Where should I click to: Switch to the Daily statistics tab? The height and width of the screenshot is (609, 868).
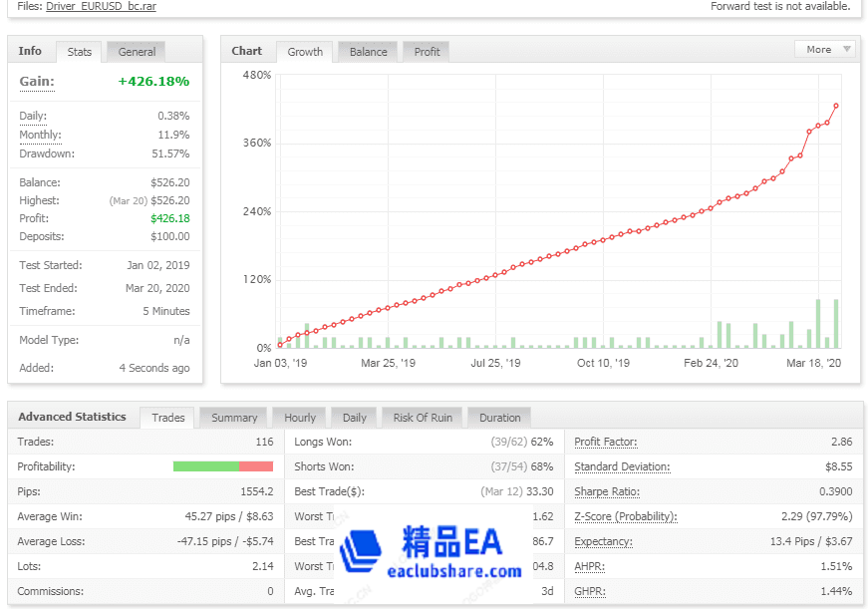coord(355,418)
